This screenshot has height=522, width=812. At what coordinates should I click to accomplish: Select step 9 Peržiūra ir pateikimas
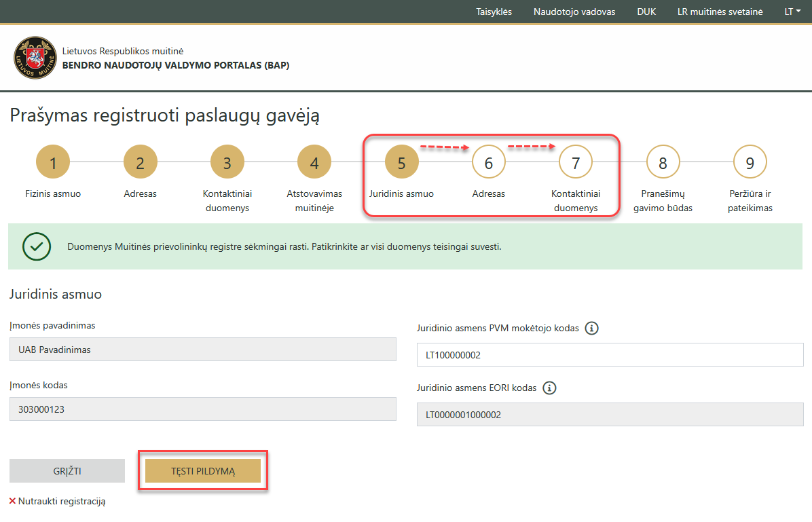coord(750,162)
